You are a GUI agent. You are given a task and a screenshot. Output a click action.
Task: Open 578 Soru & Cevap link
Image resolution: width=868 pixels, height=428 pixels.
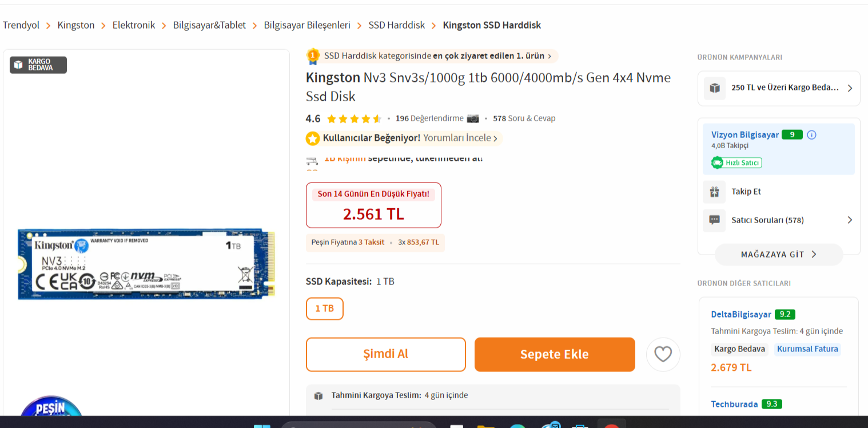click(524, 118)
